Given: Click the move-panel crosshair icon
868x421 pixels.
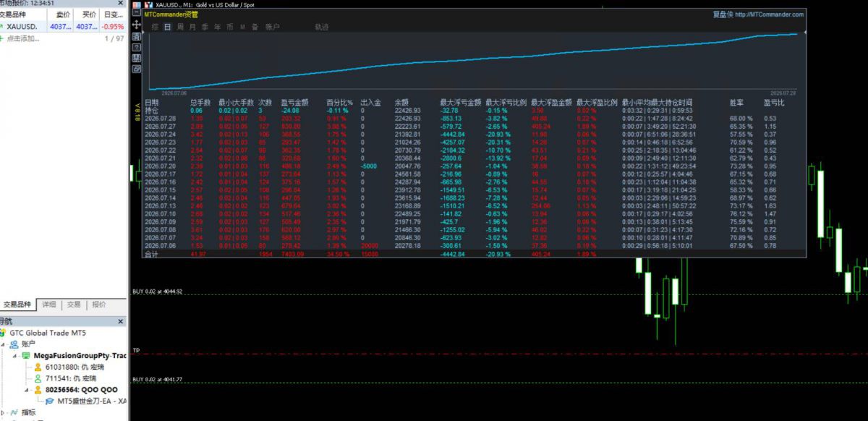Looking at the screenshot, I should coord(137,24).
